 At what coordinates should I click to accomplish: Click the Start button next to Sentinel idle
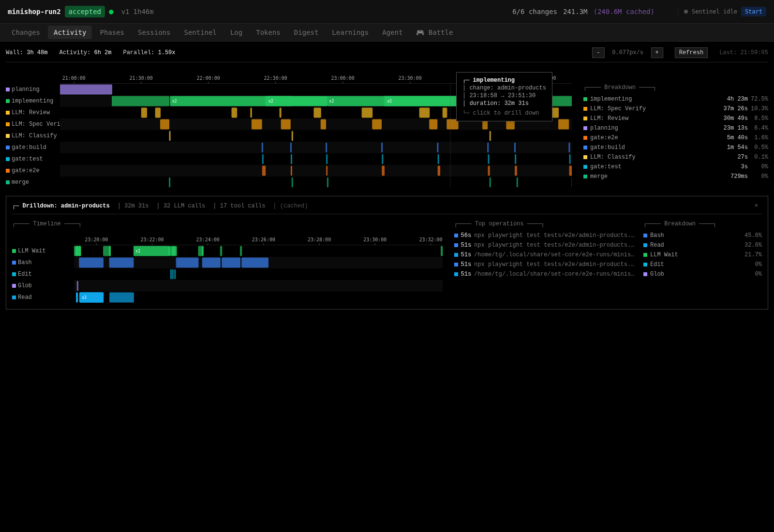pos(754,11)
